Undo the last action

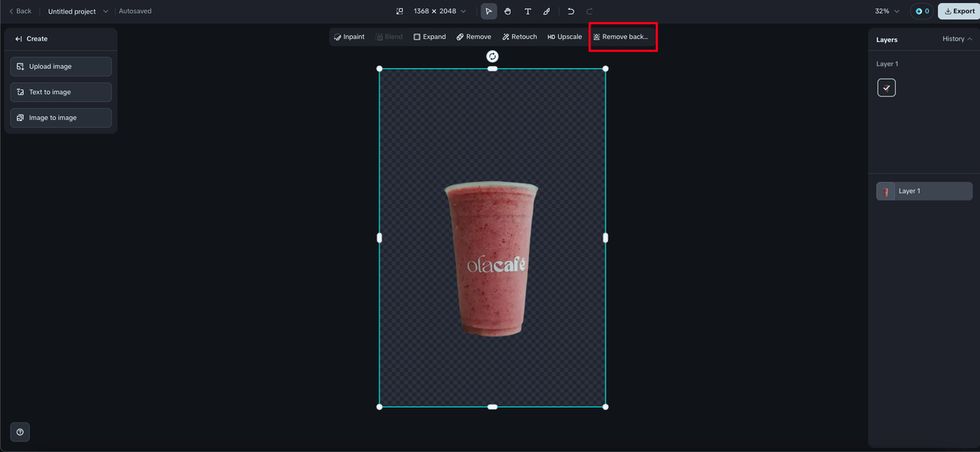point(570,11)
